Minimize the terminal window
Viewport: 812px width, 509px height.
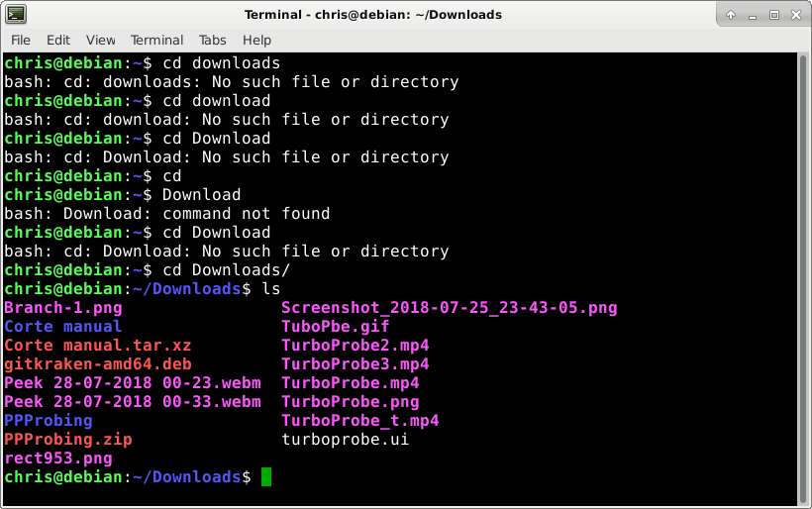point(753,16)
